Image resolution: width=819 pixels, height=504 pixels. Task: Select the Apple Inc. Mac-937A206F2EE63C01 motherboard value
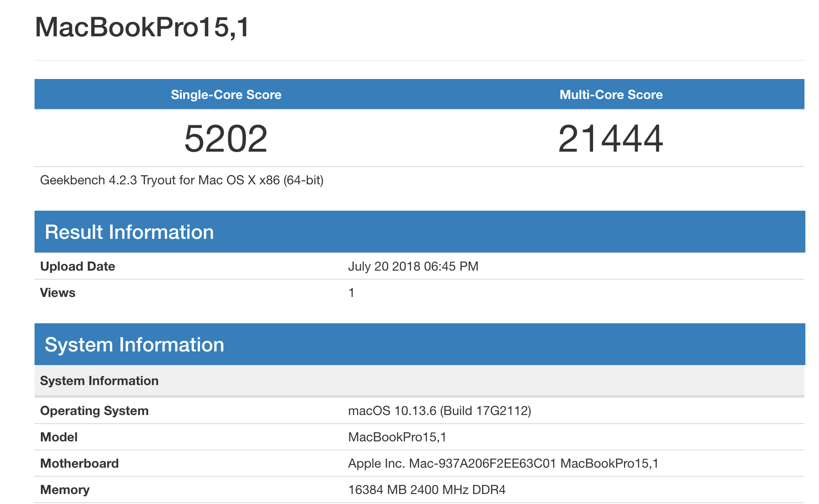(503, 464)
